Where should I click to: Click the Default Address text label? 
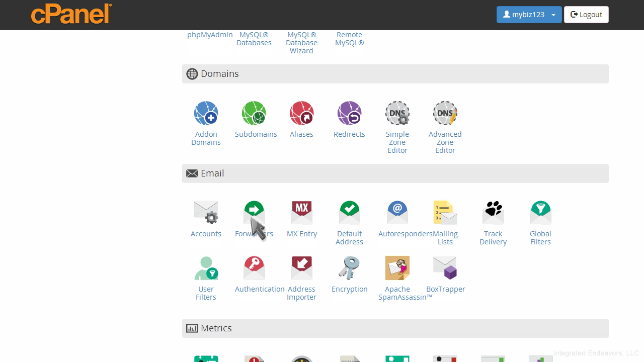pos(349,238)
